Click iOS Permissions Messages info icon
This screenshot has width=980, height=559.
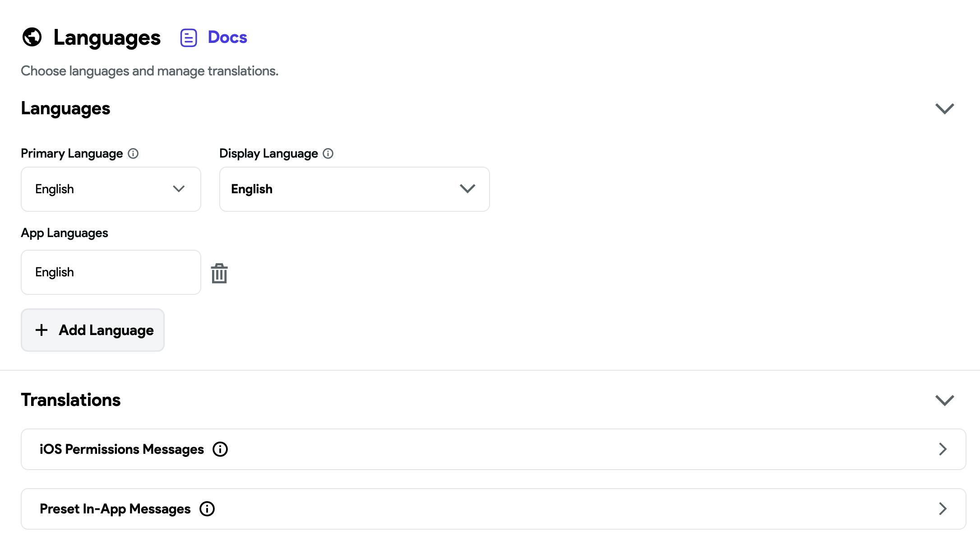tap(220, 449)
